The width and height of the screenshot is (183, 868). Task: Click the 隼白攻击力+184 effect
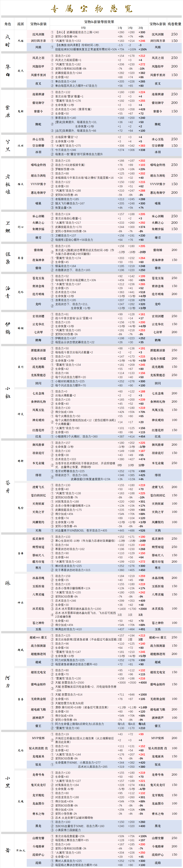tap(66, 82)
